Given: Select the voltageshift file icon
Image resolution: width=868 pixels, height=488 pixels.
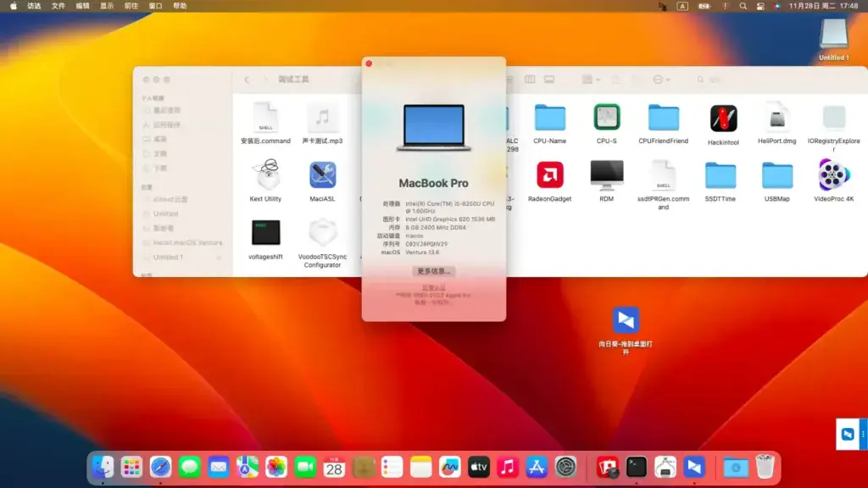Looking at the screenshot, I should click(265, 232).
